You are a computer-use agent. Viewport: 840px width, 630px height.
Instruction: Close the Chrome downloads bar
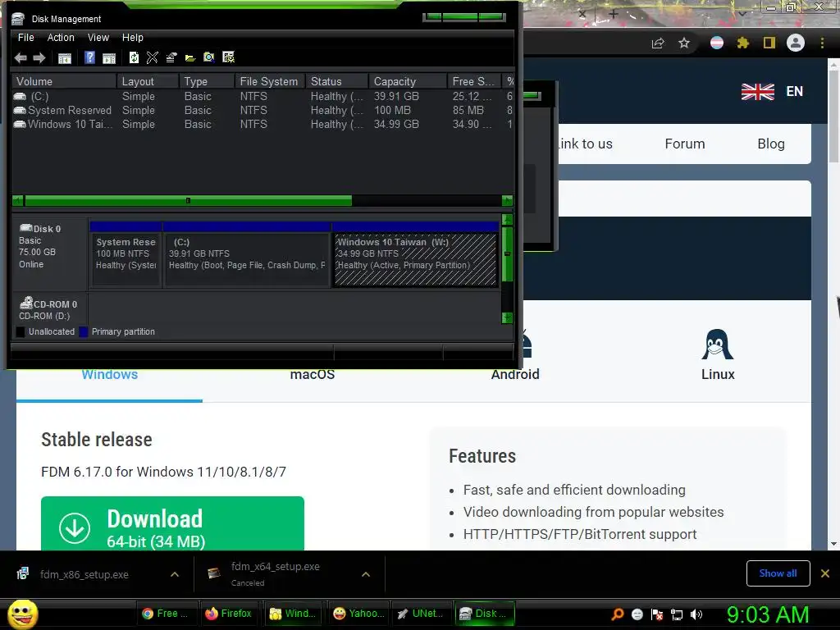[x=825, y=573]
